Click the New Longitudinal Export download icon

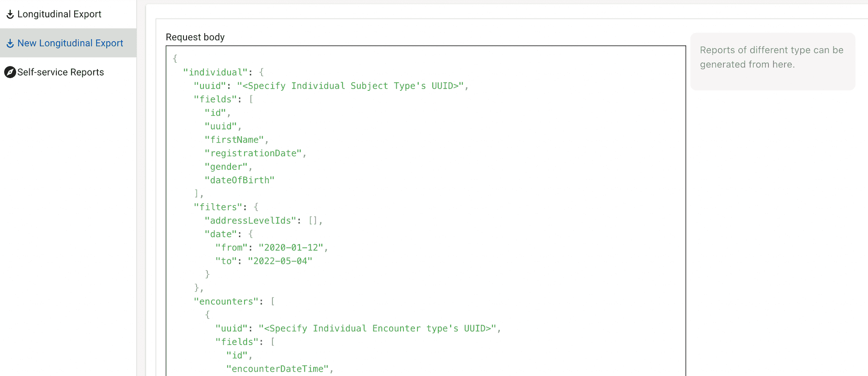coord(10,43)
